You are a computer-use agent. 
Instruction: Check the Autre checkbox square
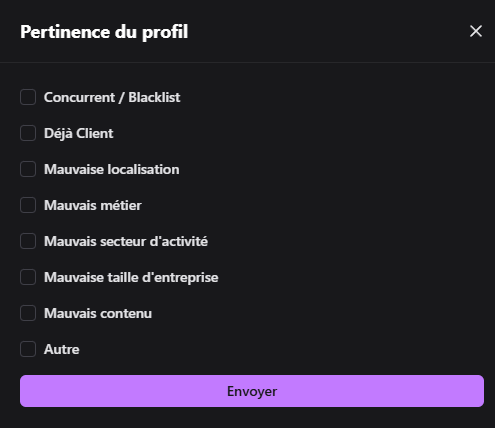click(28, 349)
